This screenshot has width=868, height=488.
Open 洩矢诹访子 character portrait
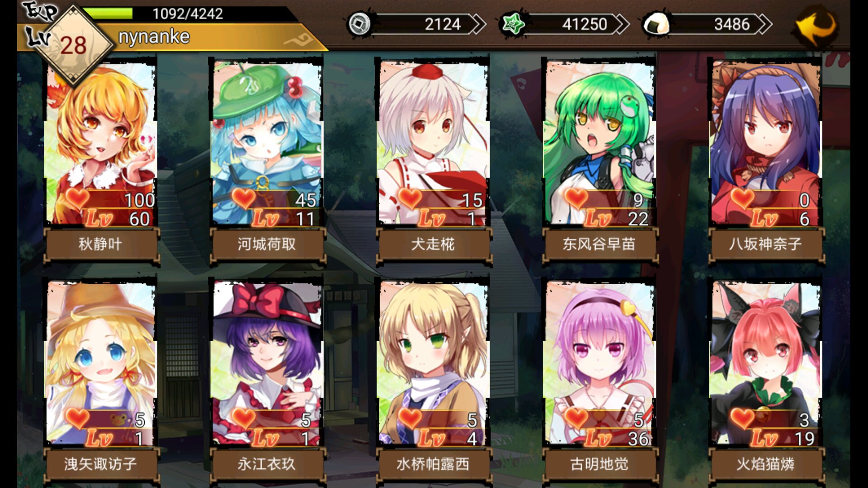click(100, 362)
